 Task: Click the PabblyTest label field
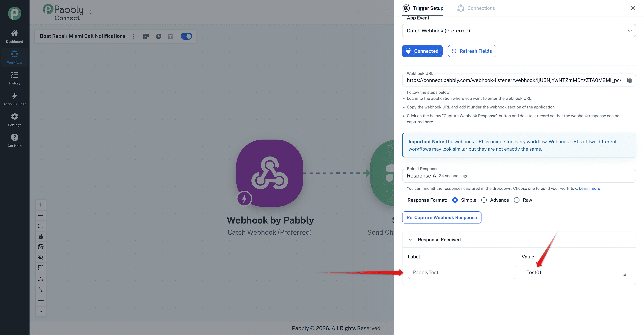tap(462, 272)
